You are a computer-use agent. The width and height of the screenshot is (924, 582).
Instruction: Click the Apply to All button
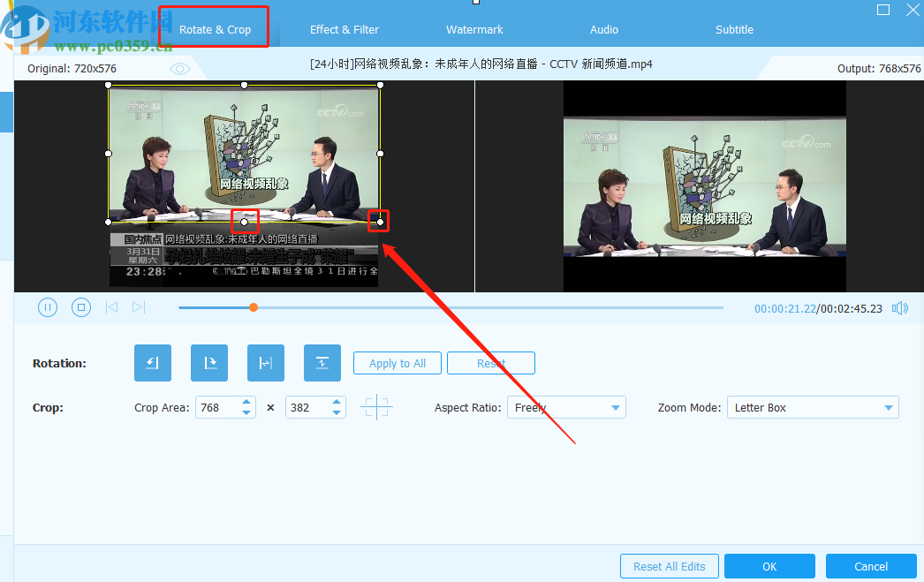click(397, 362)
